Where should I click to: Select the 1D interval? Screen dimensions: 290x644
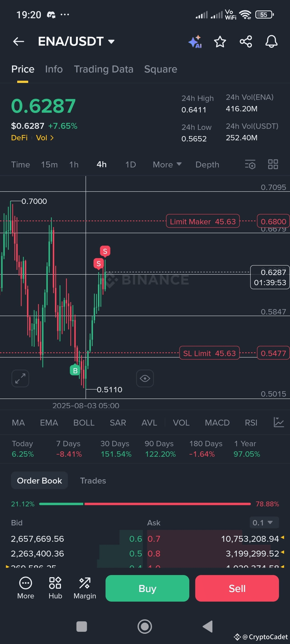point(130,164)
